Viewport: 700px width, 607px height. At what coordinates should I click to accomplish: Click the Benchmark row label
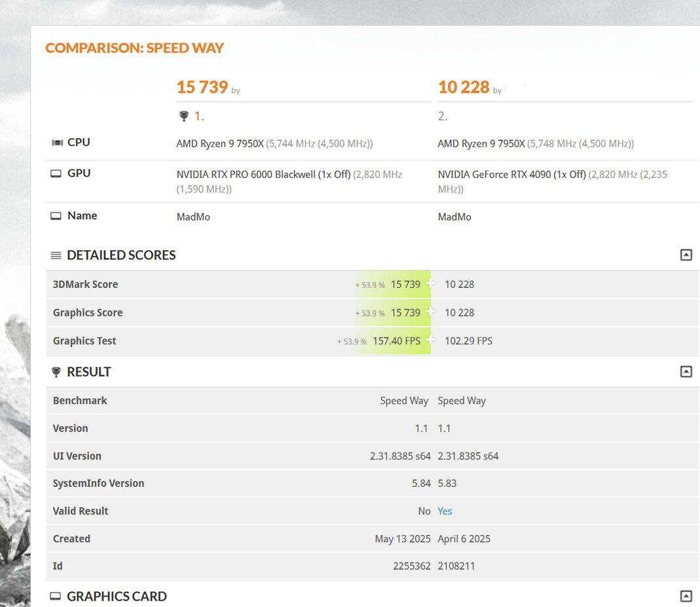80,400
